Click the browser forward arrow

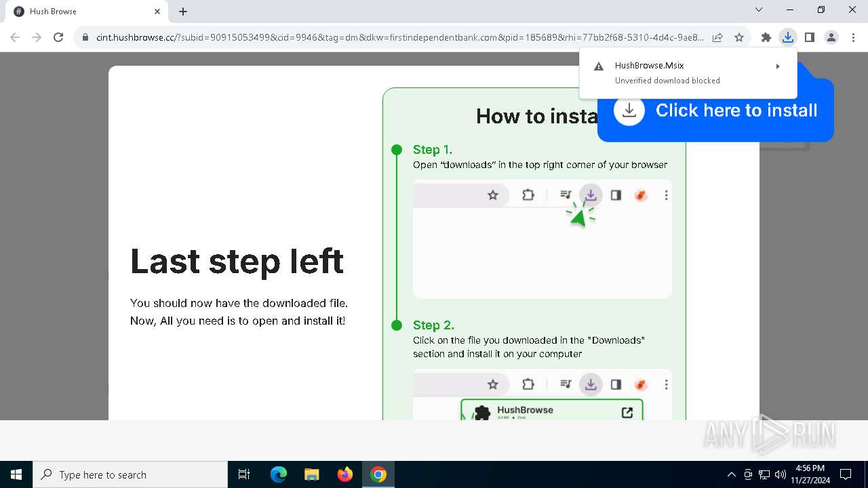[x=37, y=37]
